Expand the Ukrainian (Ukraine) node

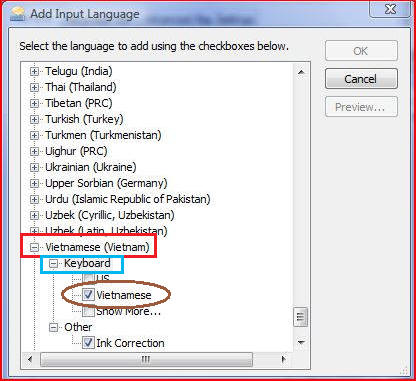pyautogui.click(x=34, y=167)
